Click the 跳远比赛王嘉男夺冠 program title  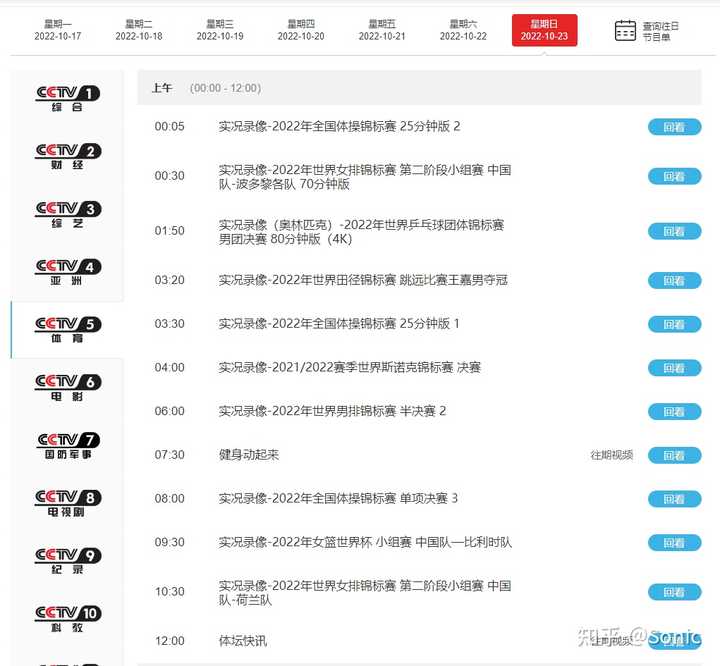click(363, 280)
